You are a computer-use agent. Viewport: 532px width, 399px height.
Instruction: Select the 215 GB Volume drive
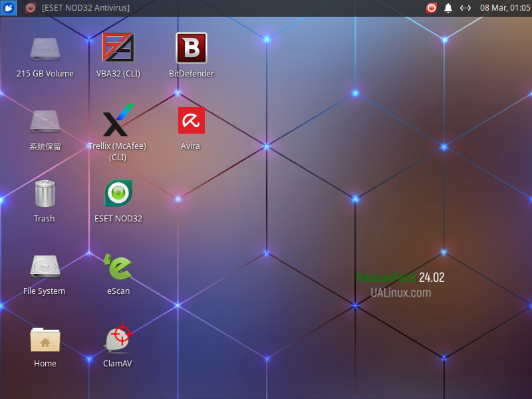(x=45, y=49)
